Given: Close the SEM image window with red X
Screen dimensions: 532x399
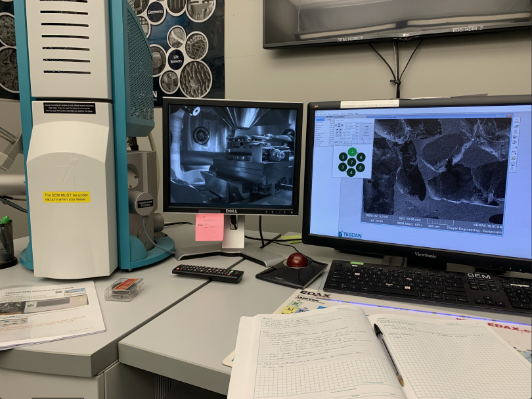Looking at the screenshot, I should 510,116.
